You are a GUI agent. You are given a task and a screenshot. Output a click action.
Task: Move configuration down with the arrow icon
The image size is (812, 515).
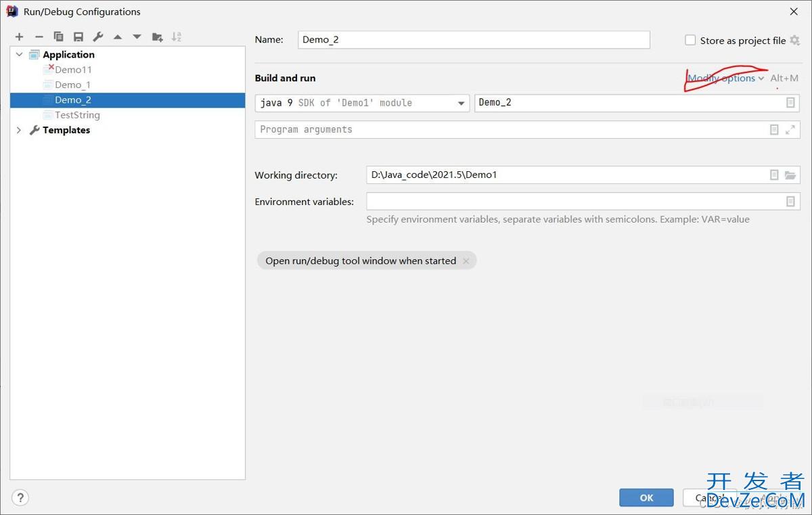click(x=137, y=37)
